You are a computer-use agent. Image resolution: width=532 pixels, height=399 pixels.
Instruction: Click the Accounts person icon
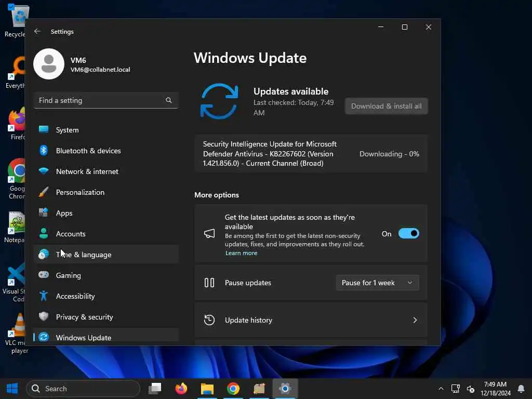coord(44,233)
